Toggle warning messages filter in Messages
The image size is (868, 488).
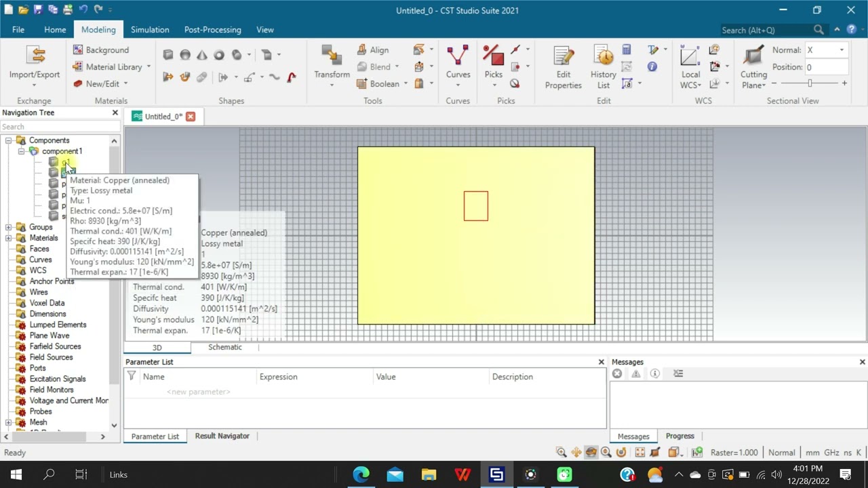coord(636,373)
